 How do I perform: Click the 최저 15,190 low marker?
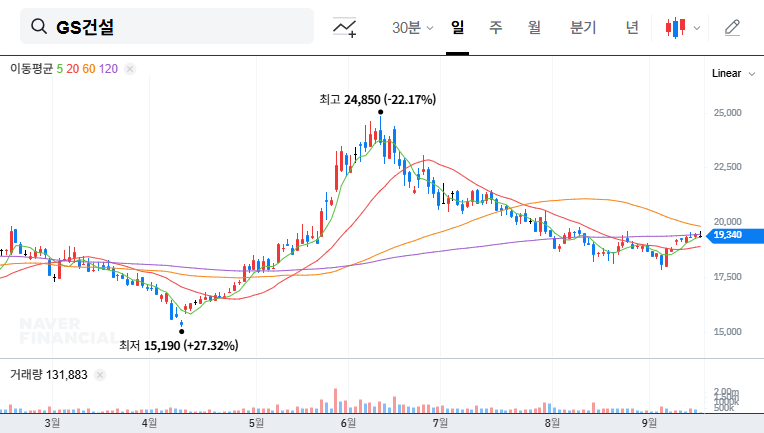click(x=179, y=346)
